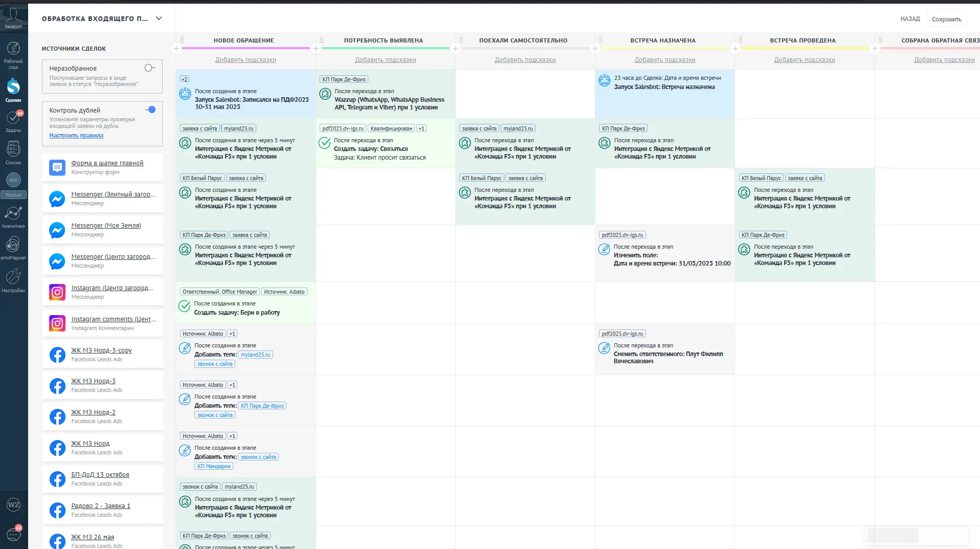The width and height of the screenshot is (980, 549).
Task: Open Настройки in the sidebar
Action: click(13, 280)
